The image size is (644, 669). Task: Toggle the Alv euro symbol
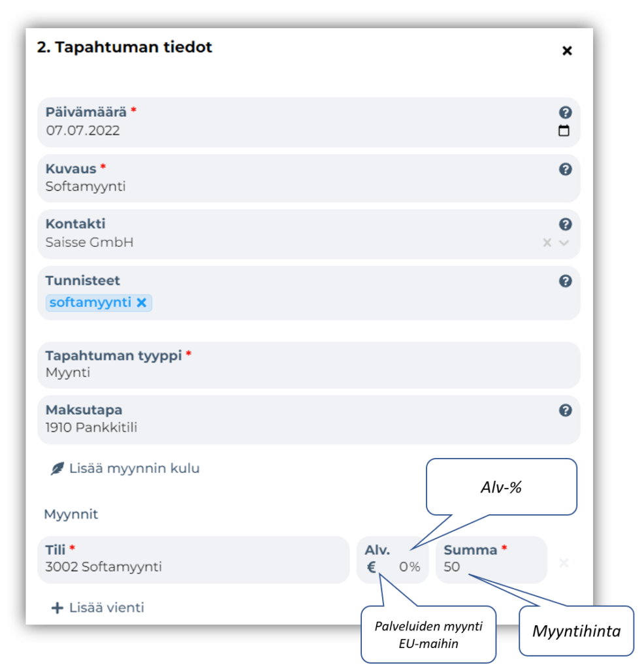[372, 567]
